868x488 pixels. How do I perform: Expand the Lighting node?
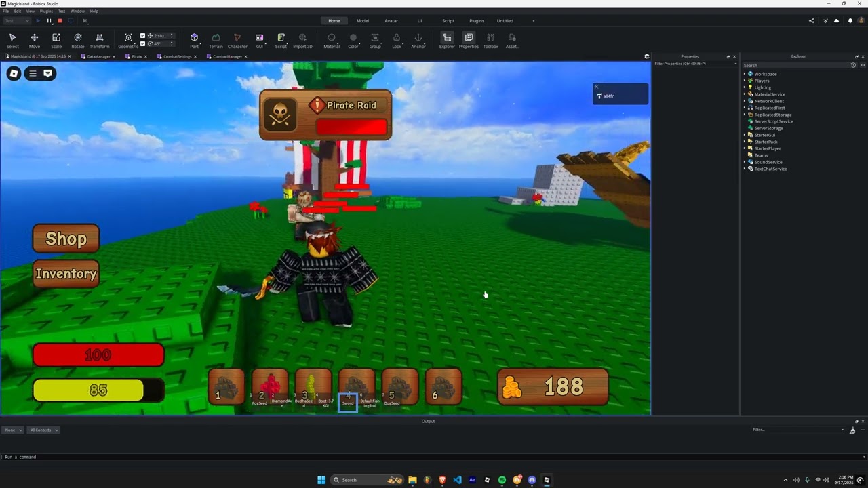point(745,87)
